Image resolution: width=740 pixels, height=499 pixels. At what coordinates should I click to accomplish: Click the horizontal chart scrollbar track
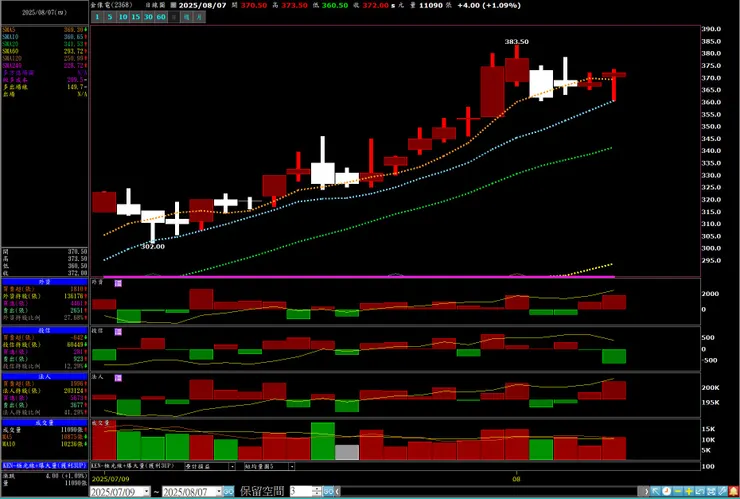tap(491, 491)
